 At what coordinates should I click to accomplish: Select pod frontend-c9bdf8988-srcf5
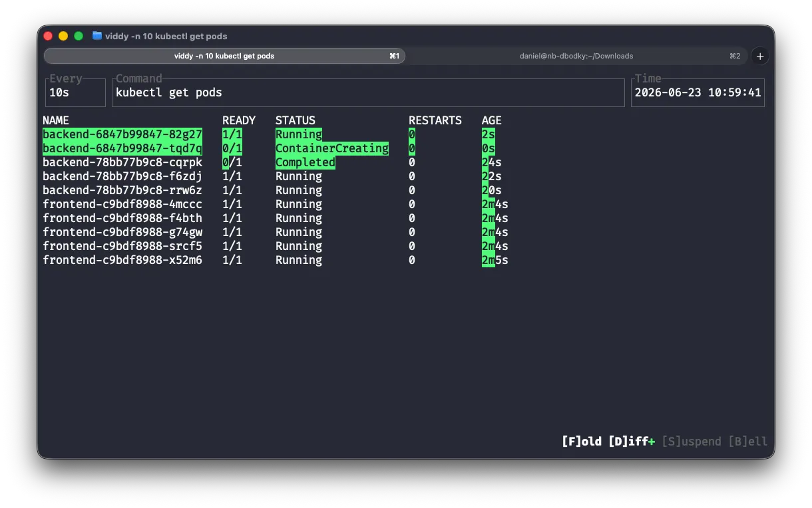pos(122,246)
